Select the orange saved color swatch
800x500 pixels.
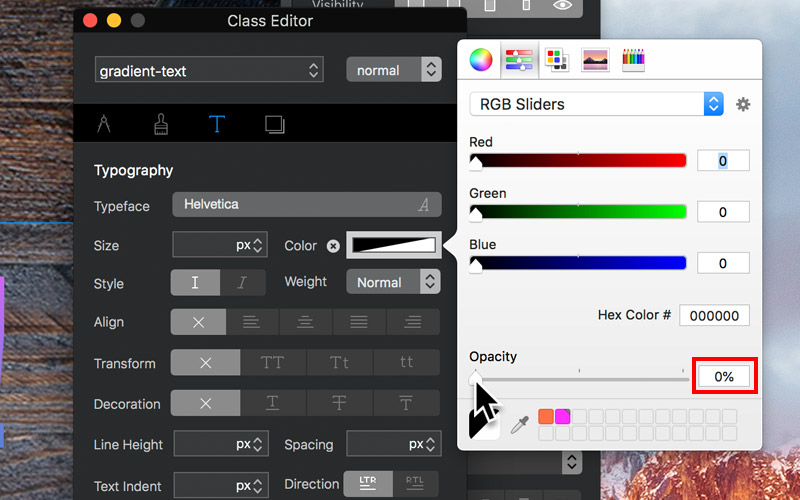(546, 416)
